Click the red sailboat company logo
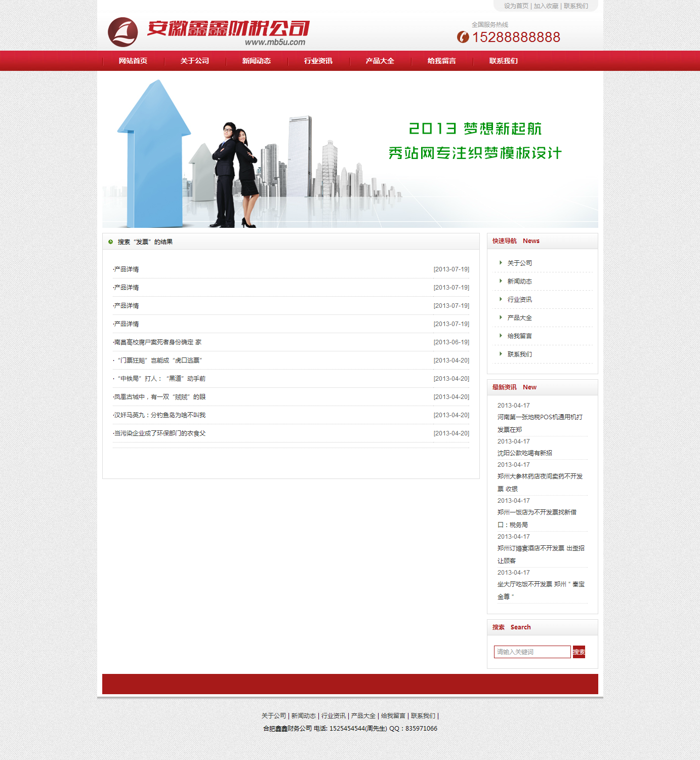This screenshot has height=760, width=700. pyautogui.click(x=122, y=32)
